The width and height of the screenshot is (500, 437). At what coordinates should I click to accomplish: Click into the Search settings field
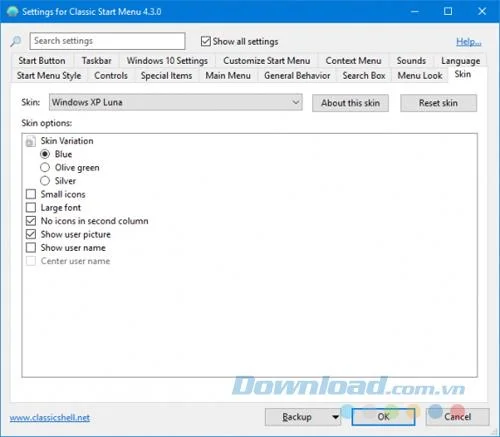pos(107,41)
